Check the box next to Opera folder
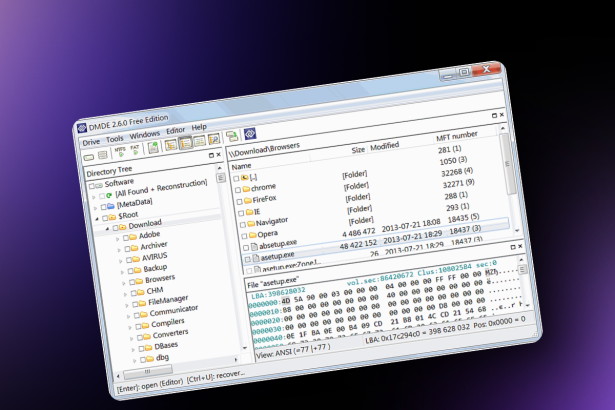 coord(235,234)
